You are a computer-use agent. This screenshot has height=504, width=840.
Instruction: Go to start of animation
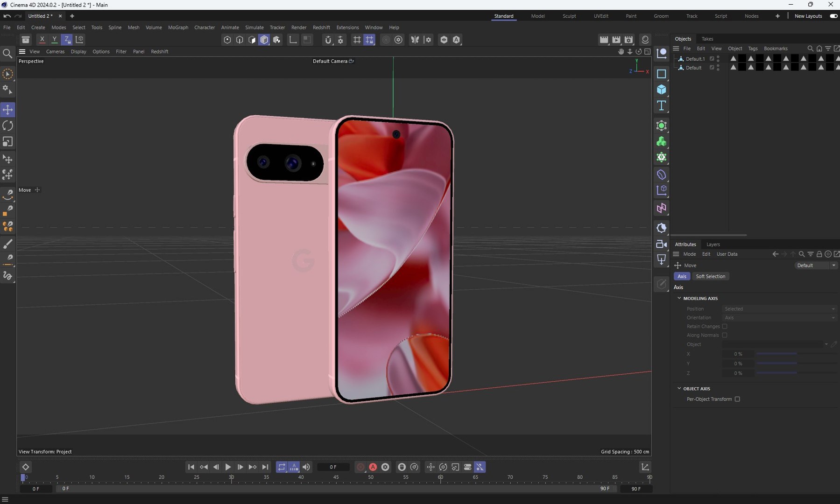coord(191,467)
